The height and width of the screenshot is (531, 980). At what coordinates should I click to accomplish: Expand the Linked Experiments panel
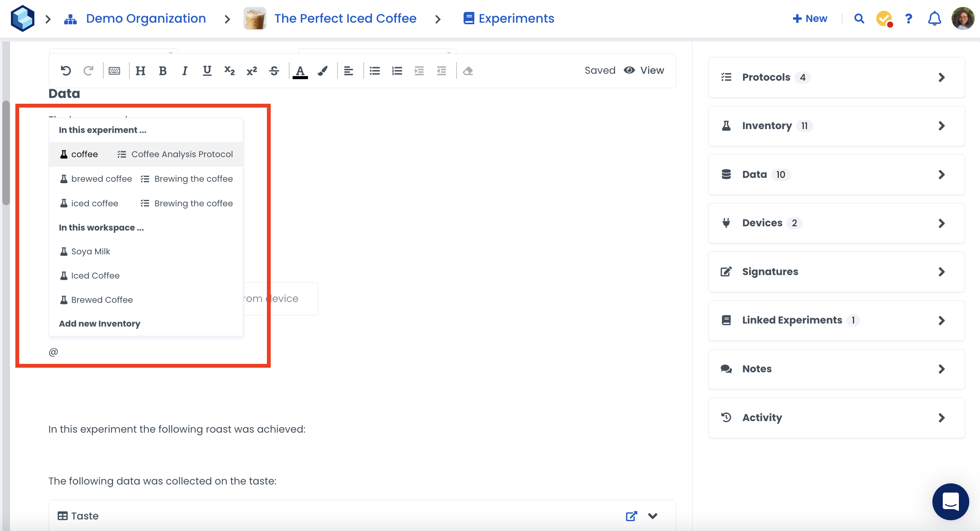pos(836,320)
